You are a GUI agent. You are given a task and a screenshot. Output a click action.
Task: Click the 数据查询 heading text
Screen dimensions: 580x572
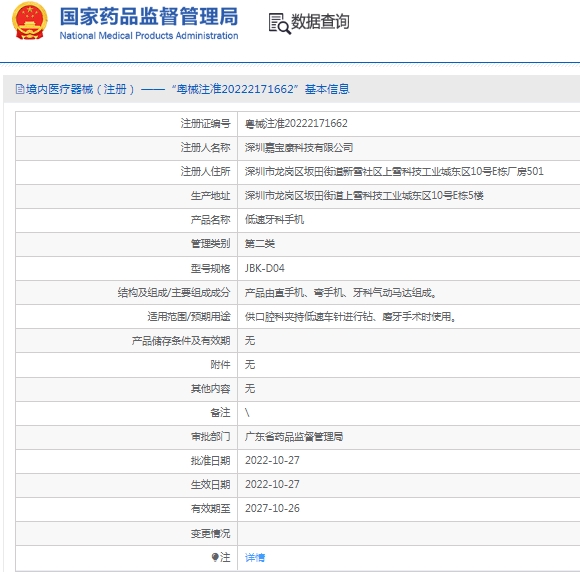point(320,21)
